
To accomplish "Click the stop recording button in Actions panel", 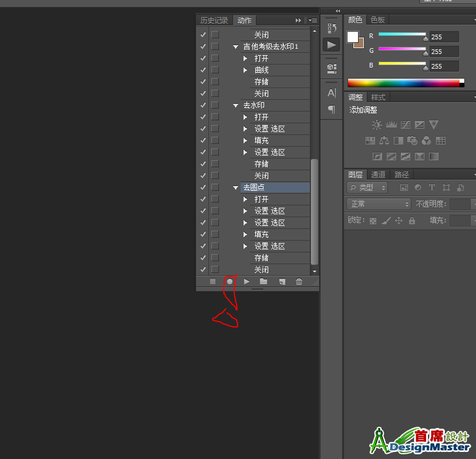I will pyautogui.click(x=212, y=282).
